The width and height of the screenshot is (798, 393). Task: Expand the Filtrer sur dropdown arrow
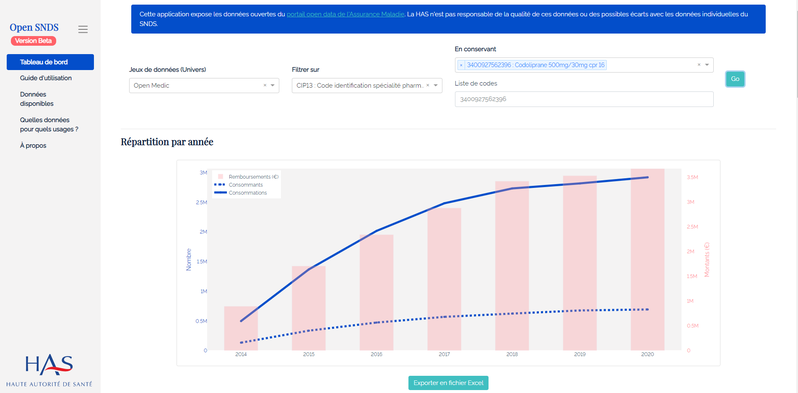click(436, 86)
